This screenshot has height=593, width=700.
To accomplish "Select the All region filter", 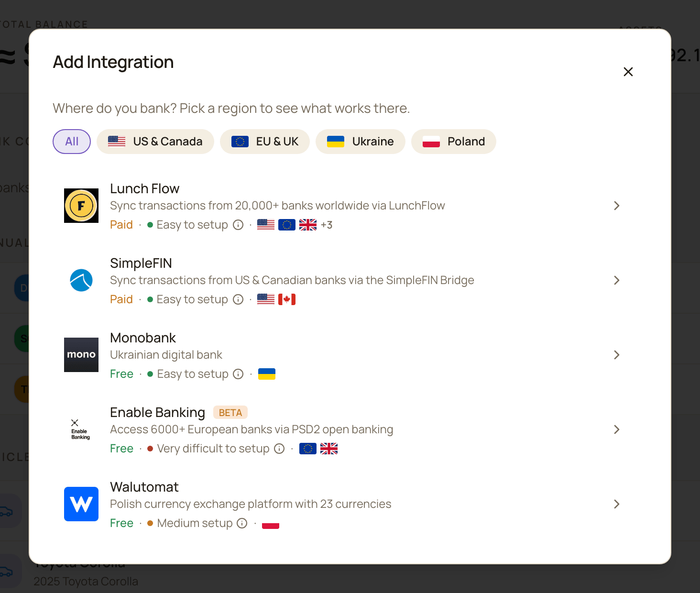I will click(x=72, y=142).
